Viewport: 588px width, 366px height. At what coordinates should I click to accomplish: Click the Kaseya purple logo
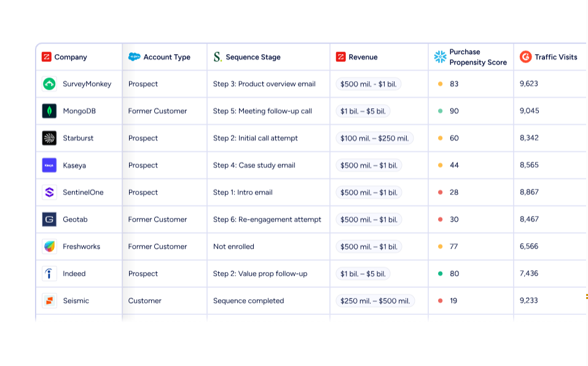(x=49, y=165)
